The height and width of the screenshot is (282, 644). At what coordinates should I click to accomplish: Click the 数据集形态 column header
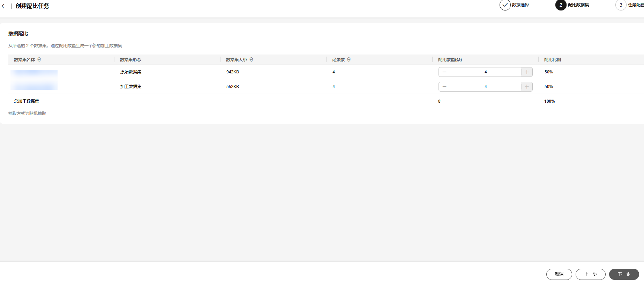[x=130, y=59]
